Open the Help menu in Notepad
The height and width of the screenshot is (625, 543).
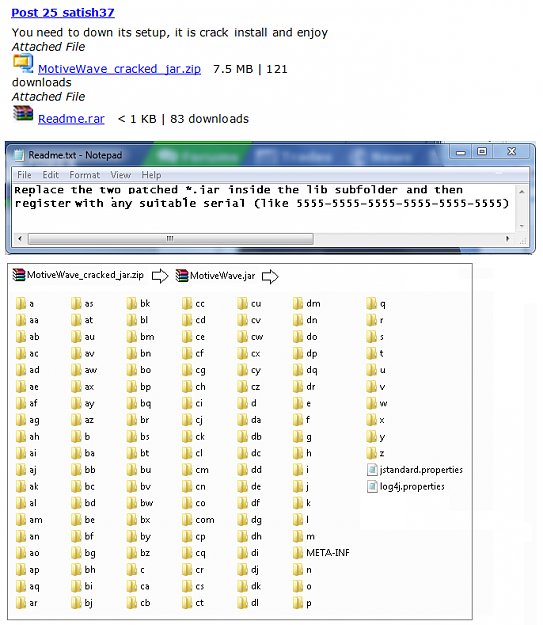pyautogui.click(x=151, y=175)
